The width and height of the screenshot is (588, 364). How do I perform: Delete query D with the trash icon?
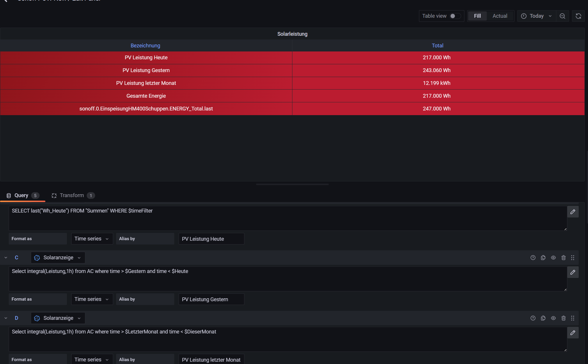pos(563,318)
